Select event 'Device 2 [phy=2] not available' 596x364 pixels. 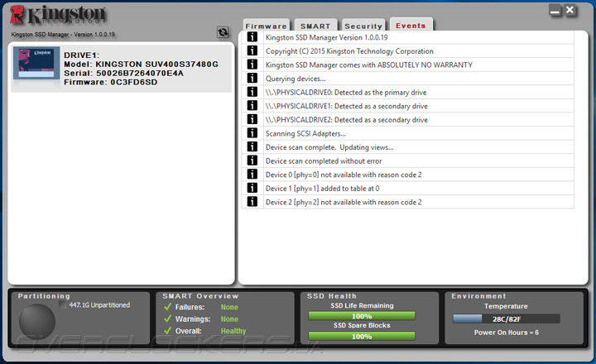pos(344,202)
